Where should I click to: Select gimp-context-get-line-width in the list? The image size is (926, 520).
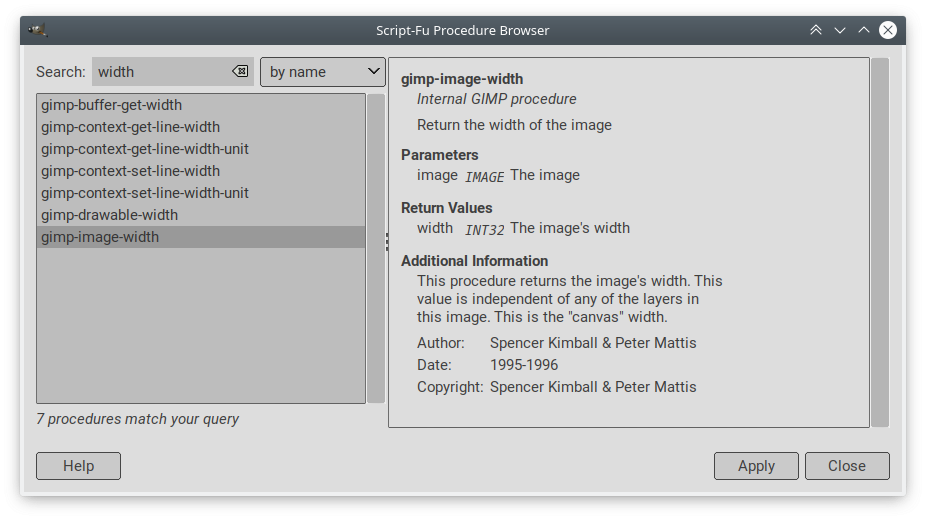tap(130, 127)
